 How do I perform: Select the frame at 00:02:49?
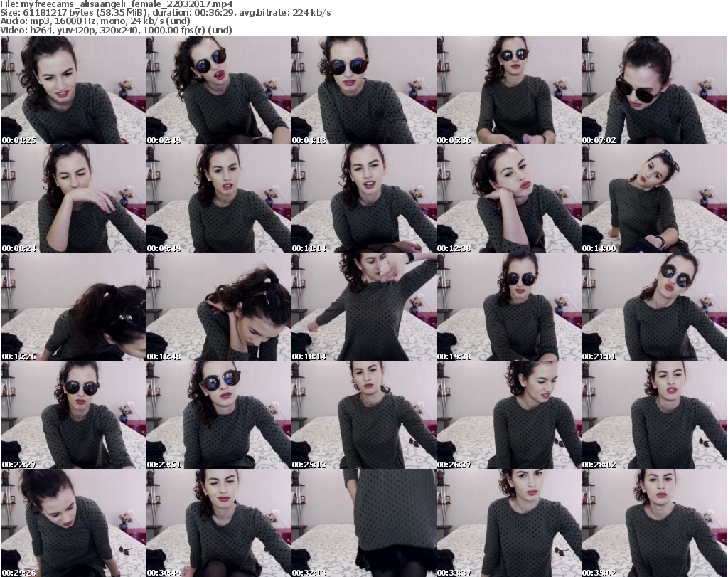tap(219, 90)
